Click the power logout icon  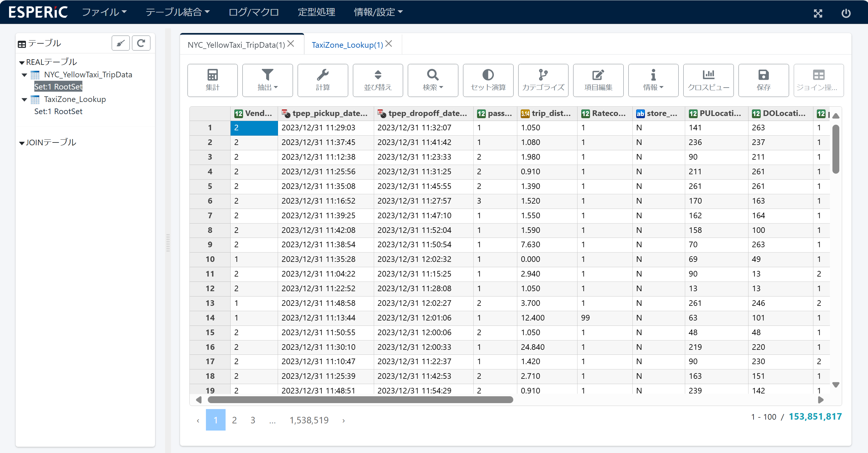(x=846, y=13)
